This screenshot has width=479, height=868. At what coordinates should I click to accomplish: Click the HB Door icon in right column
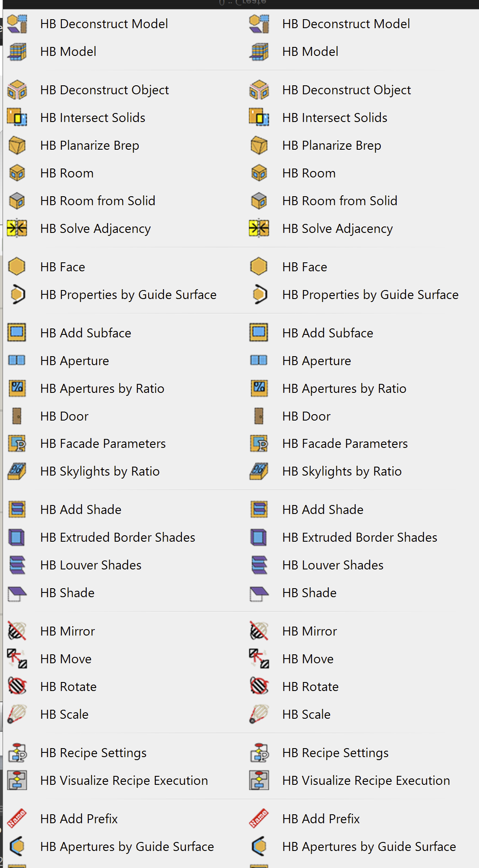pos(259,416)
